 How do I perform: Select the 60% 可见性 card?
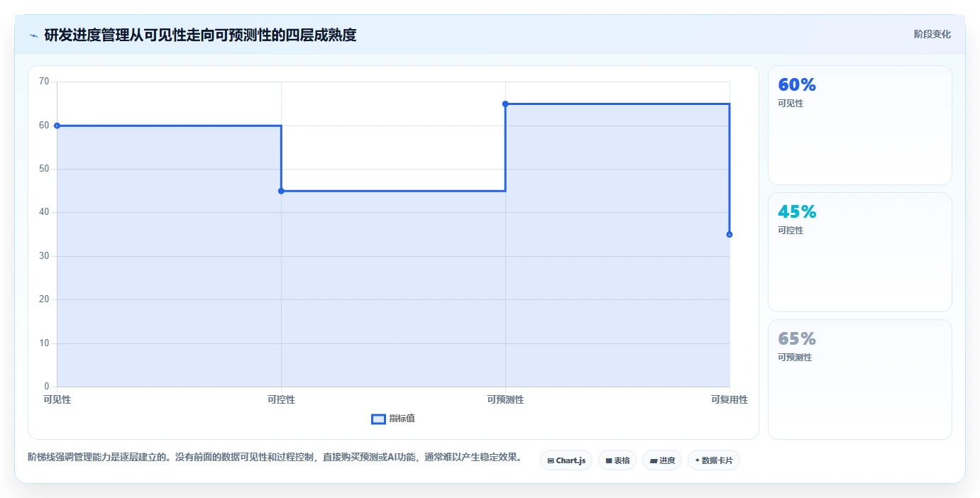coord(860,126)
